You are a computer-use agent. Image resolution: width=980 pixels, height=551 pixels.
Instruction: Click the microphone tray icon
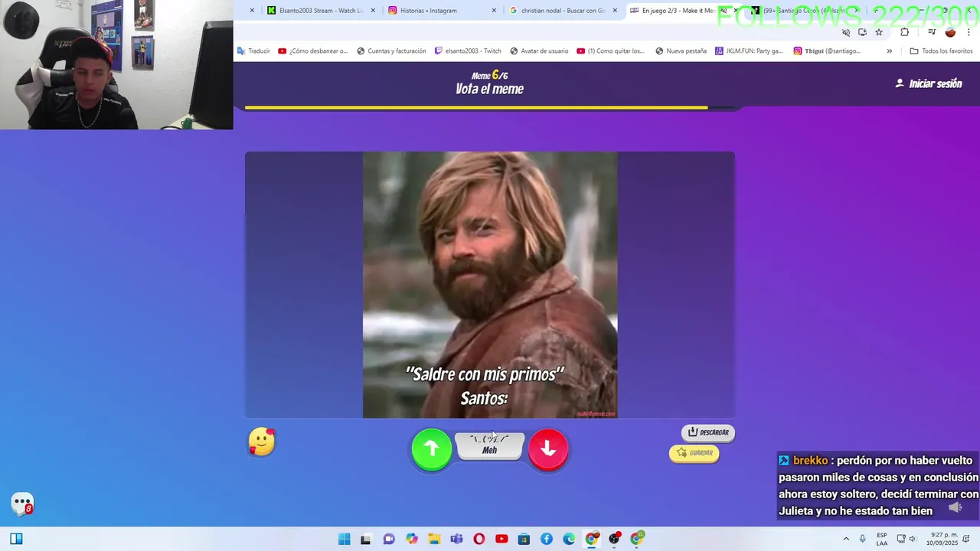click(x=863, y=539)
